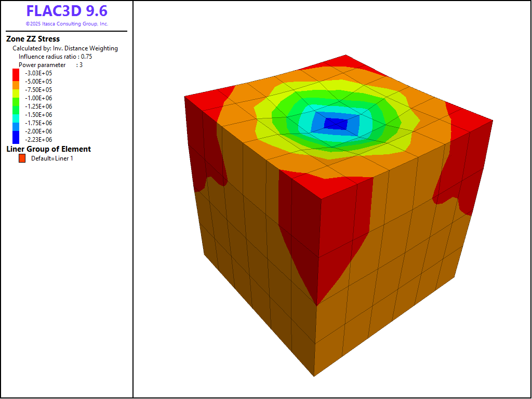Click the red swatch in the stress legend
This screenshot has width=532, height=399.
(16, 74)
